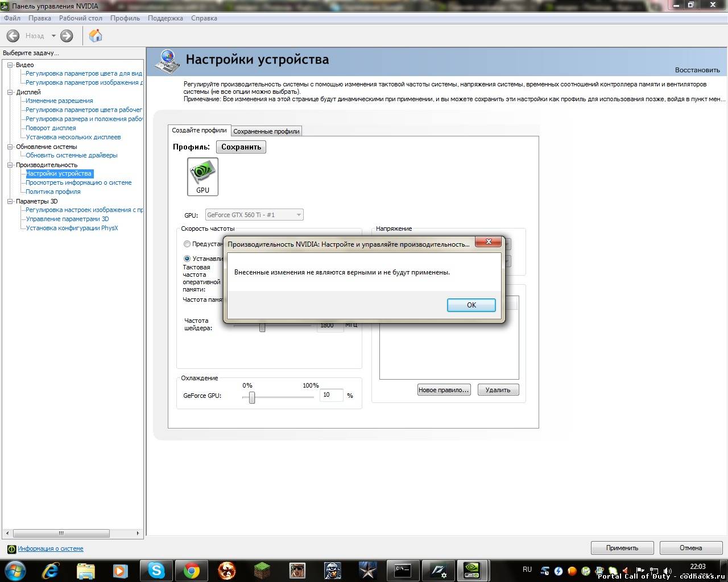Screen dimensions: 728x582
Task: Click the blue lightning bolt tray icon
Action: pyautogui.click(x=559, y=571)
